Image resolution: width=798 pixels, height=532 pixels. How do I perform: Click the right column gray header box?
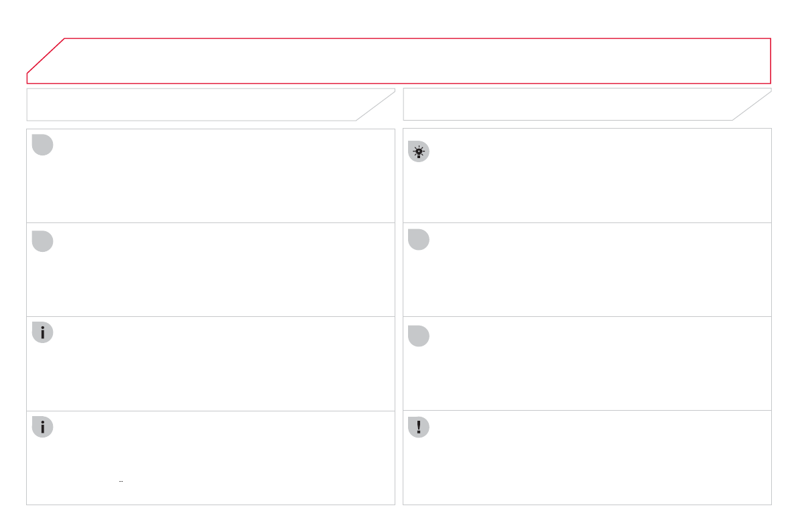(x=570, y=105)
